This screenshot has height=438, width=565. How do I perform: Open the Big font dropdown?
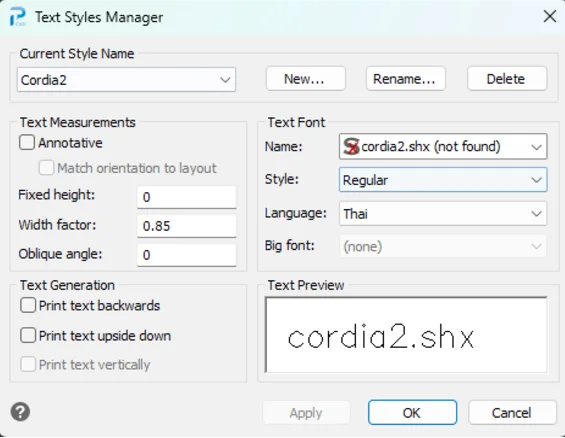click(443, 246)
